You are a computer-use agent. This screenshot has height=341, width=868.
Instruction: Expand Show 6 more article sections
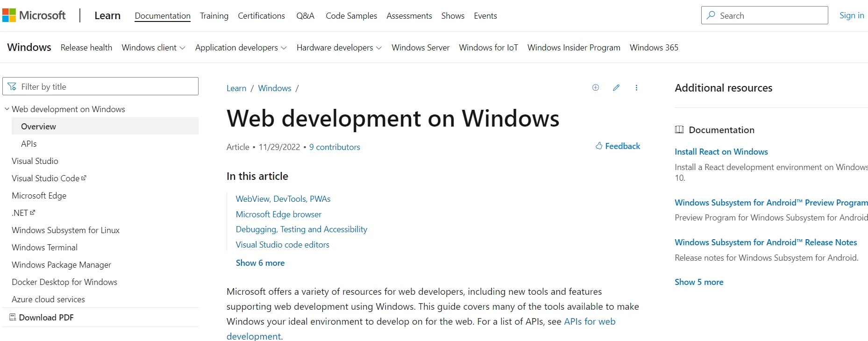click(260, 263)
